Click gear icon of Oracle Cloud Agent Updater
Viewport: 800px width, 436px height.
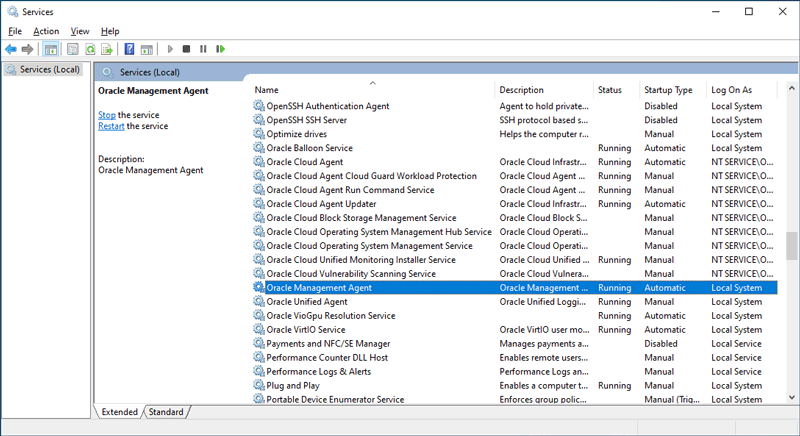pyautogui.click(x=259, y=203)
